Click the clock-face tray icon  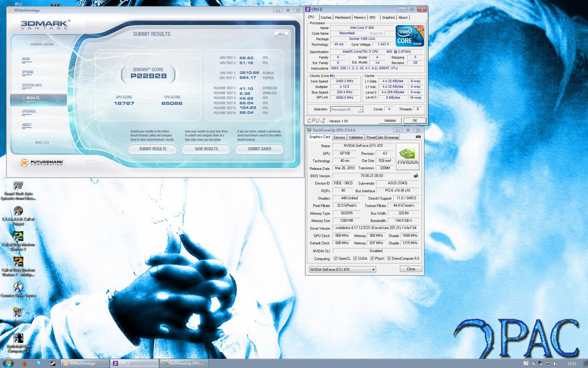point(526,364)
